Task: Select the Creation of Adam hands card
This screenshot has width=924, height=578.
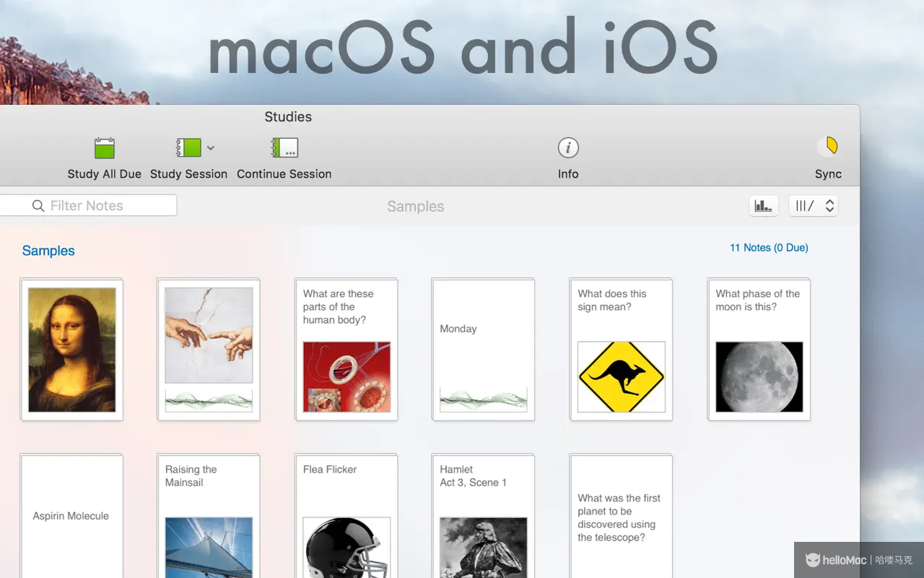Action: click(x=209, y=350)
